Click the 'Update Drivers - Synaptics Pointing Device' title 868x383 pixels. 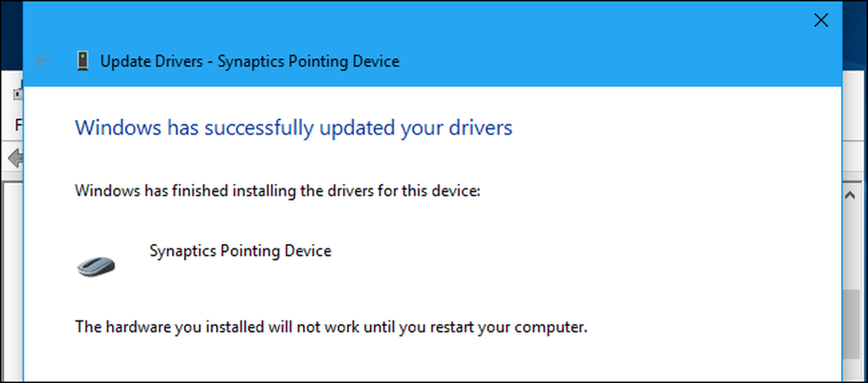[x=250, y=61]
